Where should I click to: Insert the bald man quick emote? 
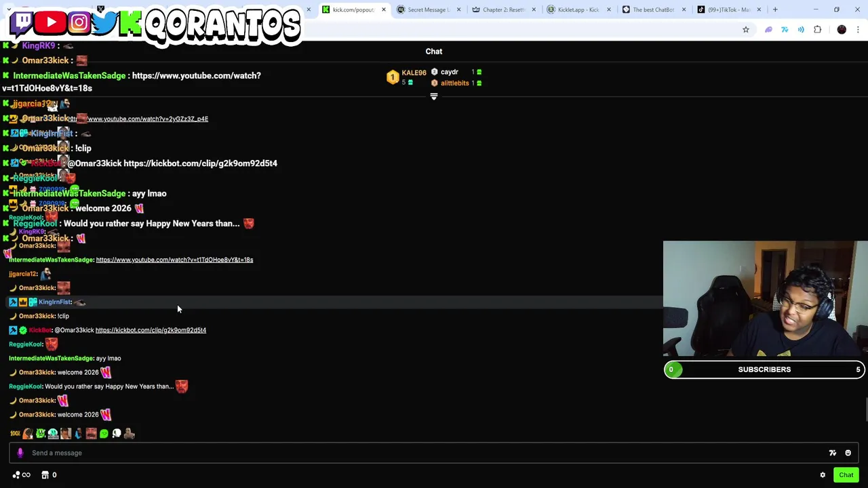tap(130, 434)
